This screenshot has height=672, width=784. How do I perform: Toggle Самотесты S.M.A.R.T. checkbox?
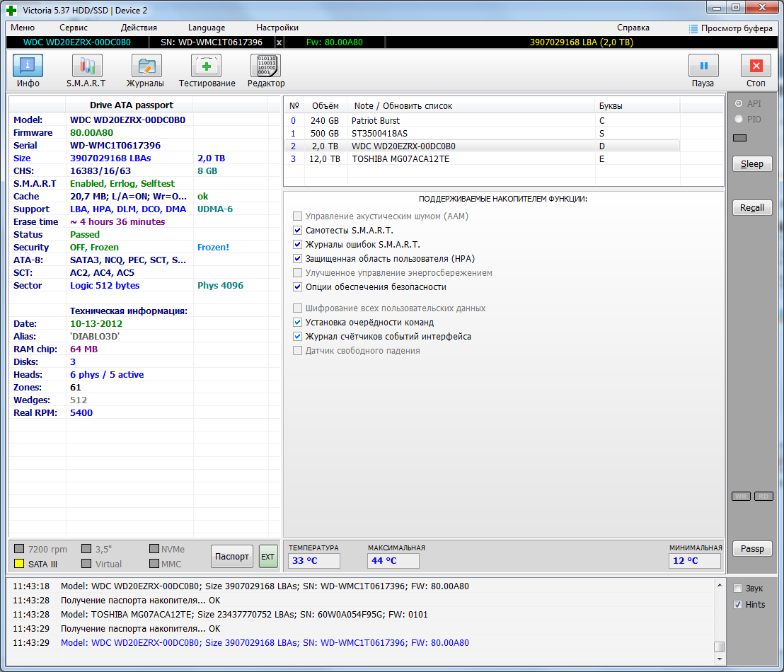click(x=297, y=230)
